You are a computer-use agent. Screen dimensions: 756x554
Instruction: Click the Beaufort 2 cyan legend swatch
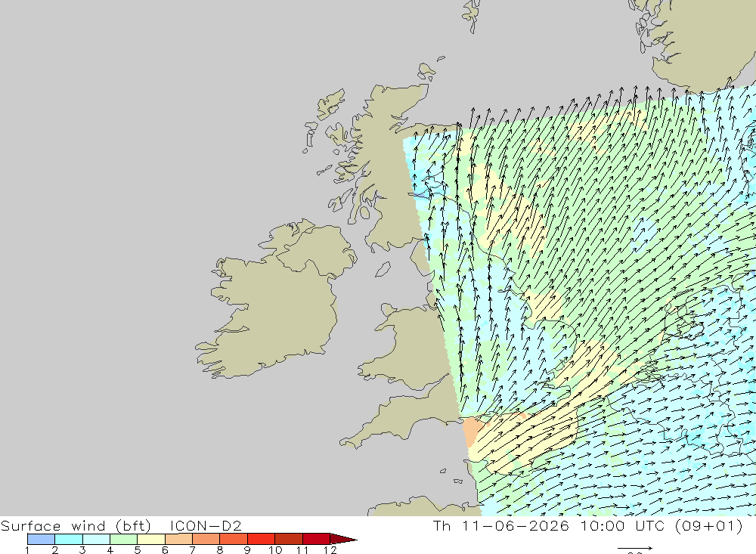tap(69, 539)
